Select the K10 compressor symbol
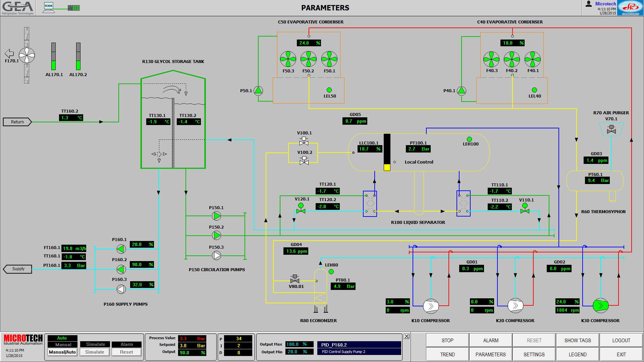The width and height of the screenshot is (644, 362). click(x=431, y=306)
